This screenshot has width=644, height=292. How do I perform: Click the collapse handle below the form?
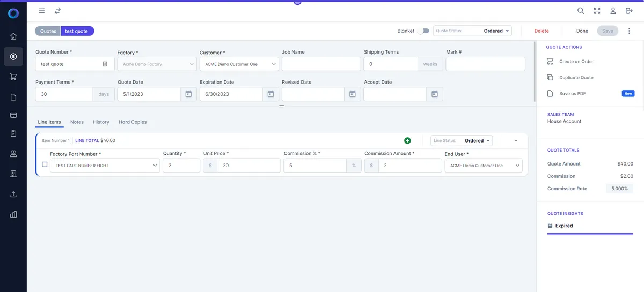[x=281, y=106]
